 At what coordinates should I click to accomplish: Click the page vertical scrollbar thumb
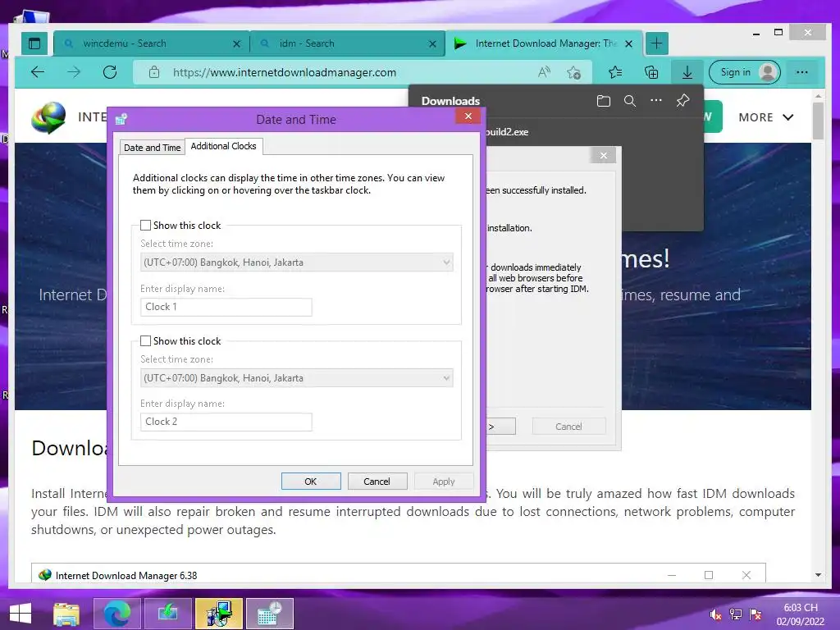(818, 121)
